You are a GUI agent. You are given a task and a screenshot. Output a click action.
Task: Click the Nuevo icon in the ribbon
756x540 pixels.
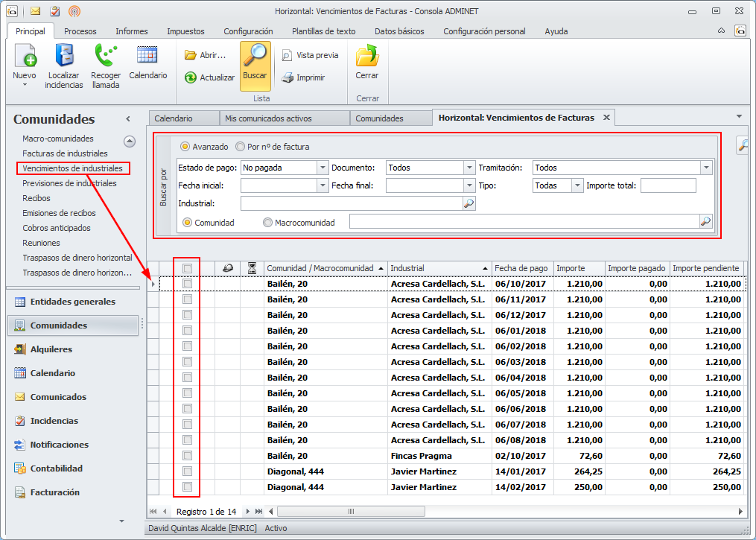[25, 57]
